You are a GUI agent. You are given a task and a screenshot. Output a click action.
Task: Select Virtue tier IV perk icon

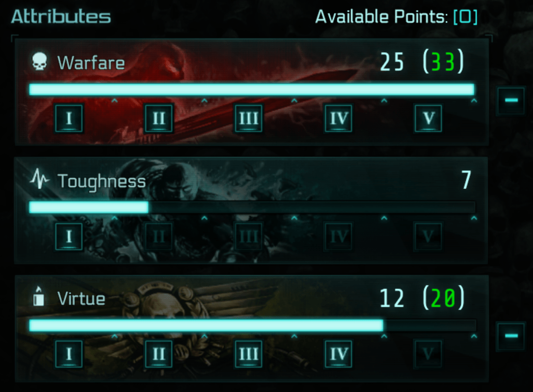pyautogui.click(x=338, y=354)
